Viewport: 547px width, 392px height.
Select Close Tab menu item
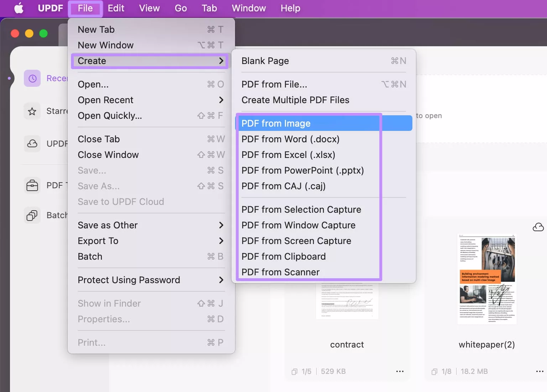click(x=151, y=139)
